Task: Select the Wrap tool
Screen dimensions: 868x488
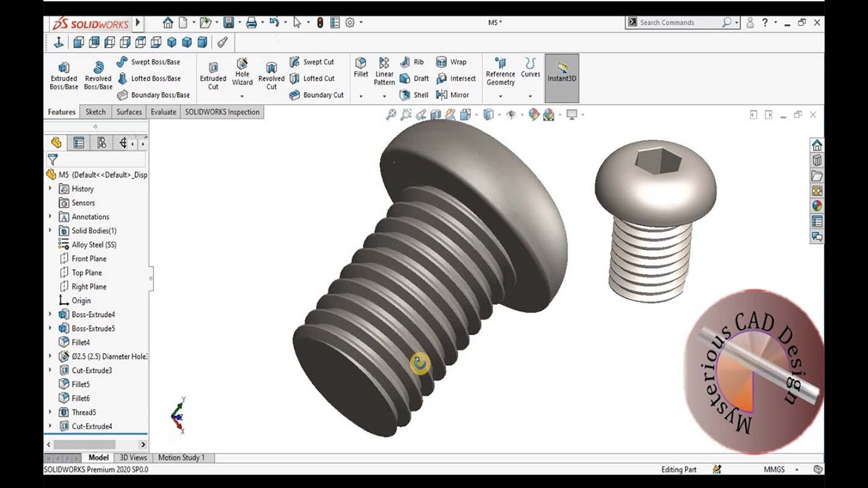Action: tap(451, 62)
